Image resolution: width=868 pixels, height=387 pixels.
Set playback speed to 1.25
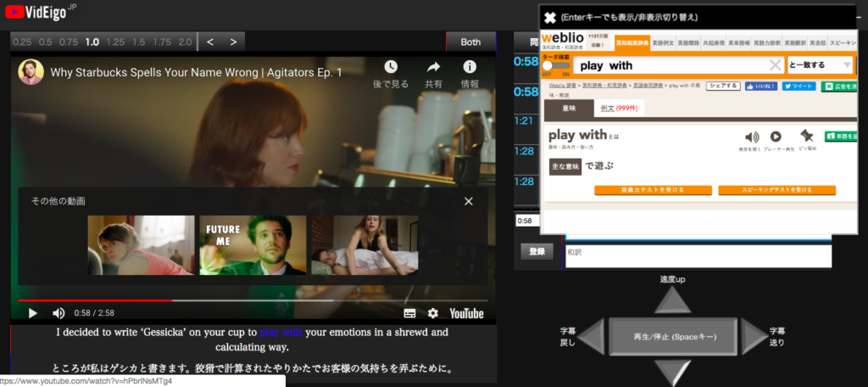coord(115,42)
